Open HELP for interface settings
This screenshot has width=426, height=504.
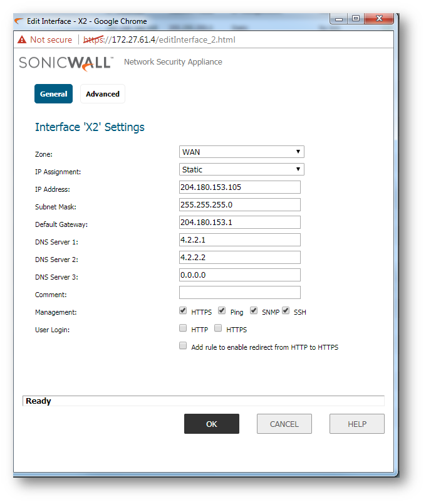(x=356, y=424)
